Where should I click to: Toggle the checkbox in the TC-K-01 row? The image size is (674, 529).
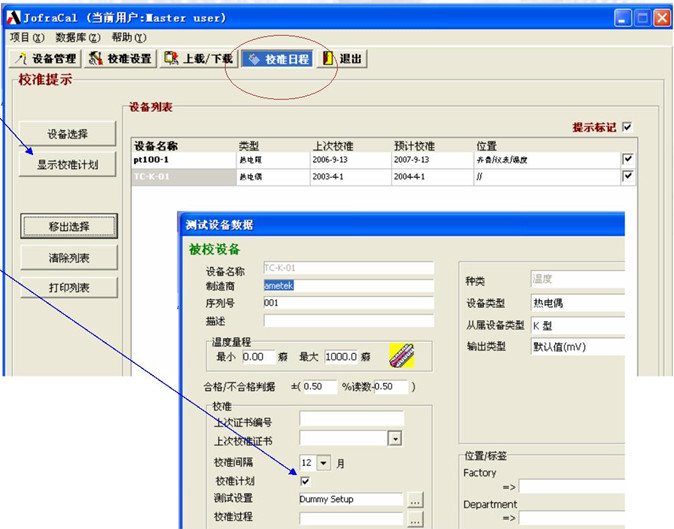[627, 176]
